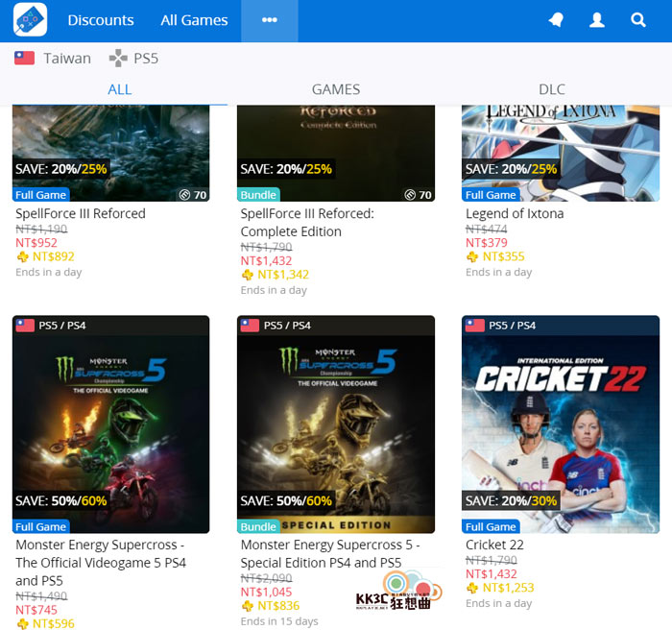The height and width of the screenshot is (630, 672).
Task: Click the Metacritic 70 score on Complete Edition
Action: click(418, 195)
